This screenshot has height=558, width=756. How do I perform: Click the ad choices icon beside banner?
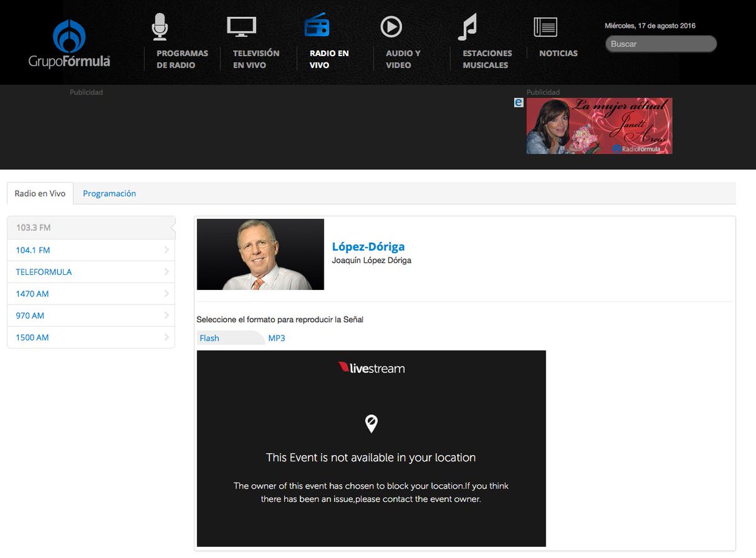pos(518,102)
